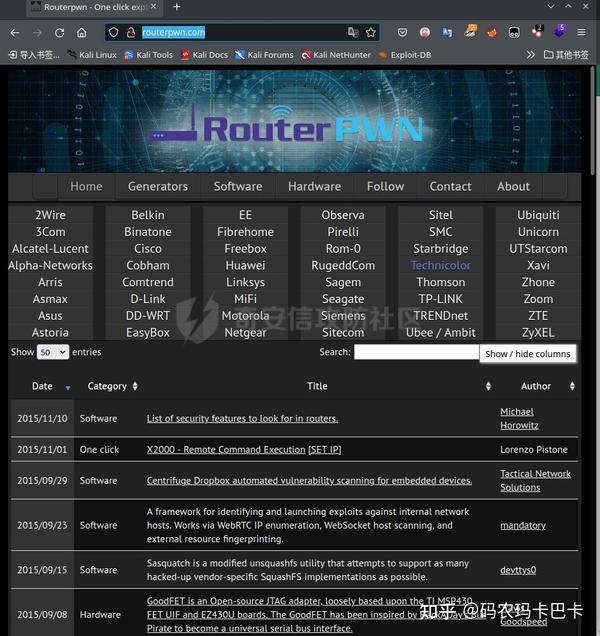Viewport: 600px width, 636px height.
Task: Click the translation extension toolbar icon
Action: [x=447, y=32]
